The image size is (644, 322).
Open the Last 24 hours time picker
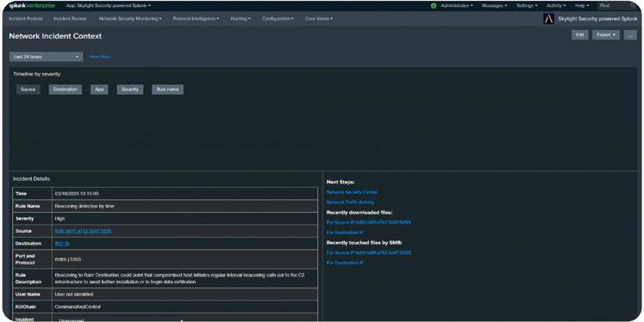[x=46, y=57]
